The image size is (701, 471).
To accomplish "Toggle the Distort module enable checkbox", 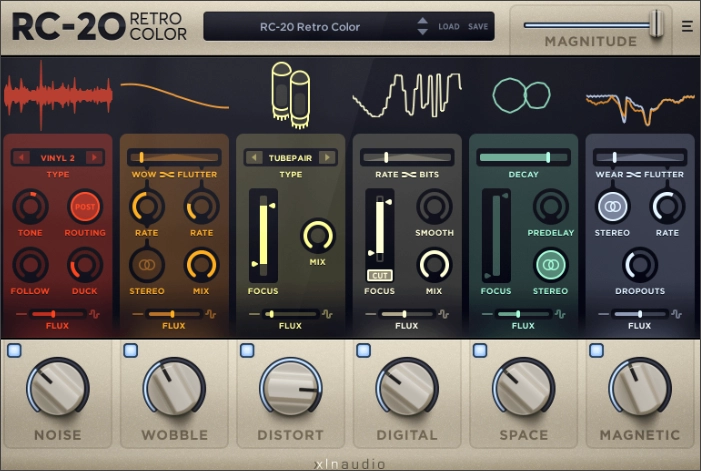I will pos(247,350).
